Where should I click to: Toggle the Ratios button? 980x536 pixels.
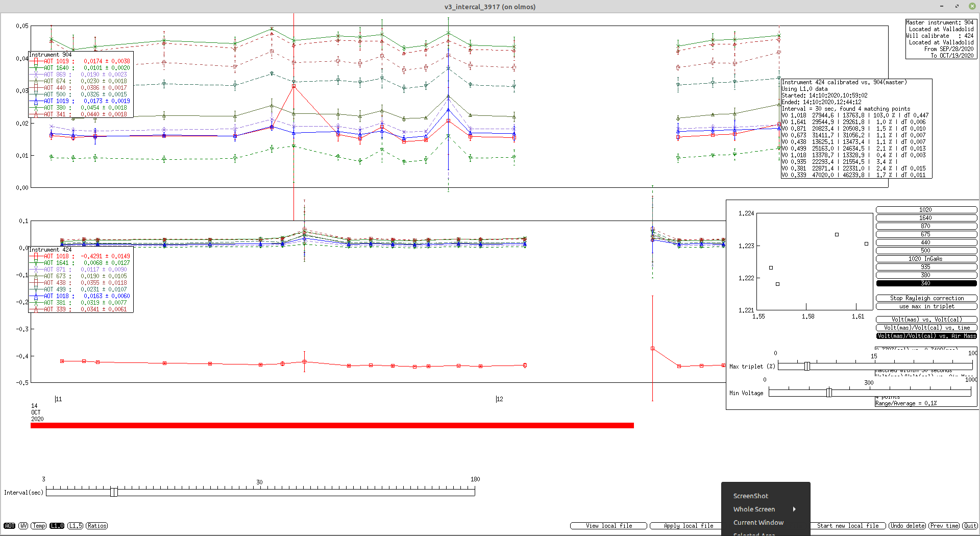(x=97, y=526)
